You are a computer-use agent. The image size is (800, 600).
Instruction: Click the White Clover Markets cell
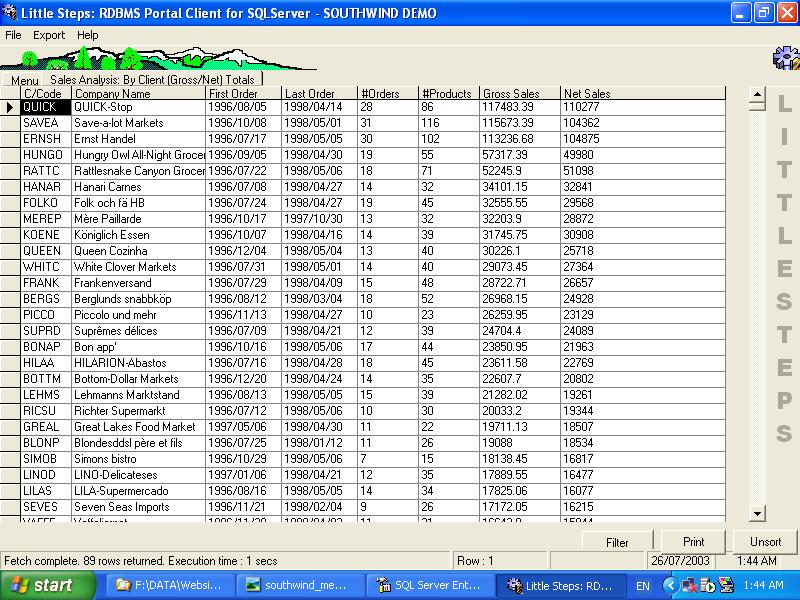click(138, 267)
